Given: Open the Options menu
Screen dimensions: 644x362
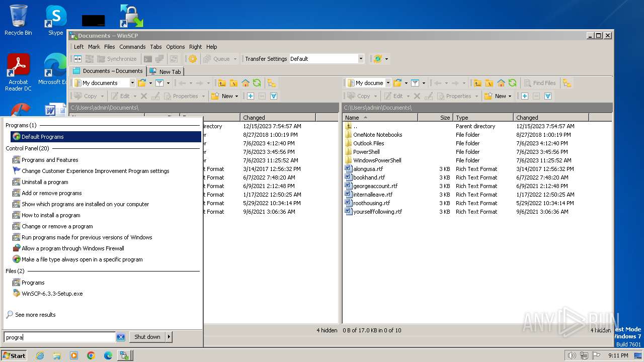Looking at the screenshot, I should pos(176,47).
